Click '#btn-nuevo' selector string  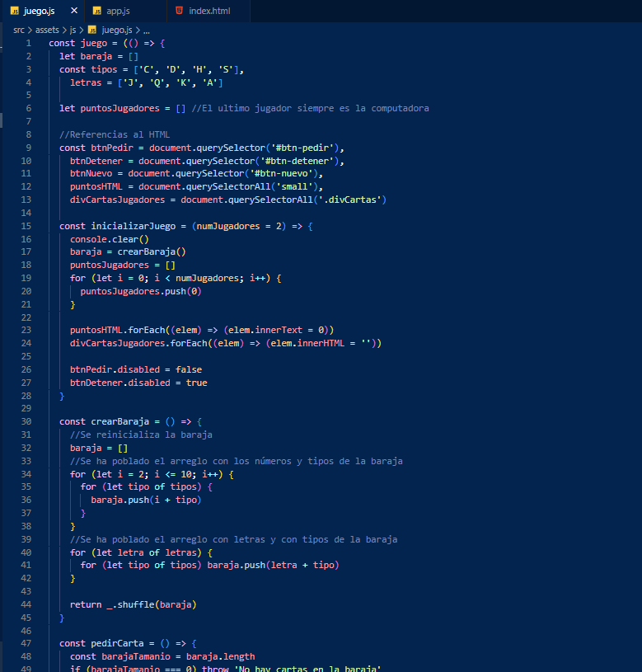point(281,174)
